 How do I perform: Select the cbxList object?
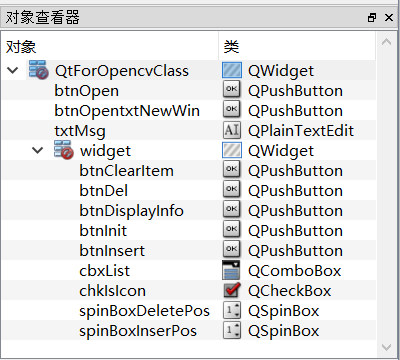pos(104,271)
